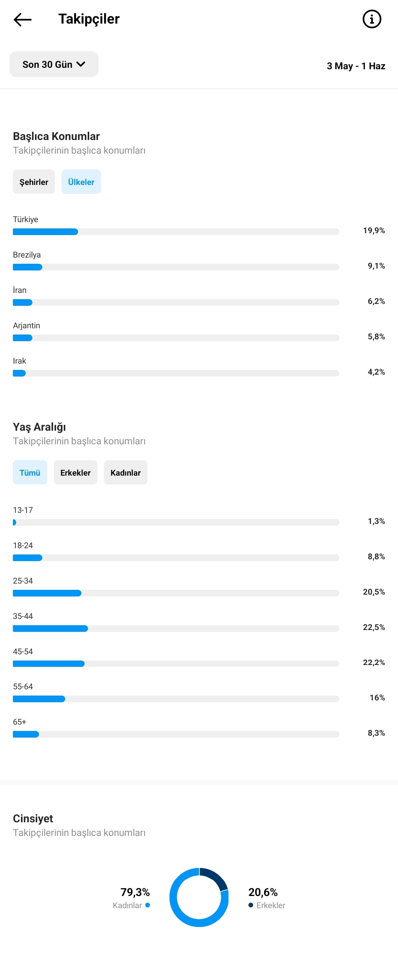
Task: Tap the 3 May - 1 Haz date range
Action: click(356, 66)
